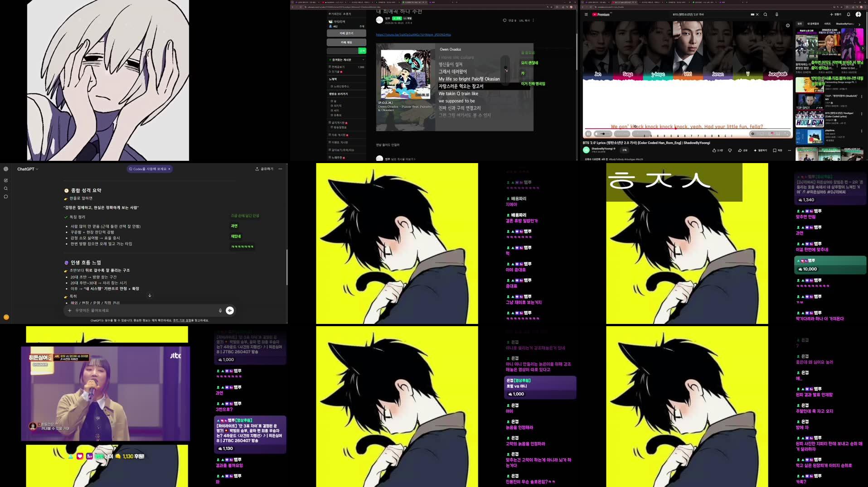Viewport: 868px width, 487px height.
Task: Open ChatGPT chat search icon
Action: (x=6, y=188)
